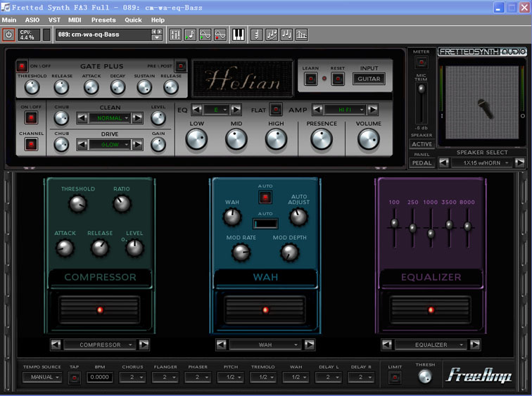Click the microphone on the speaker grille
The height and width of the screenshot is (396, 532).
click(486, 108)
